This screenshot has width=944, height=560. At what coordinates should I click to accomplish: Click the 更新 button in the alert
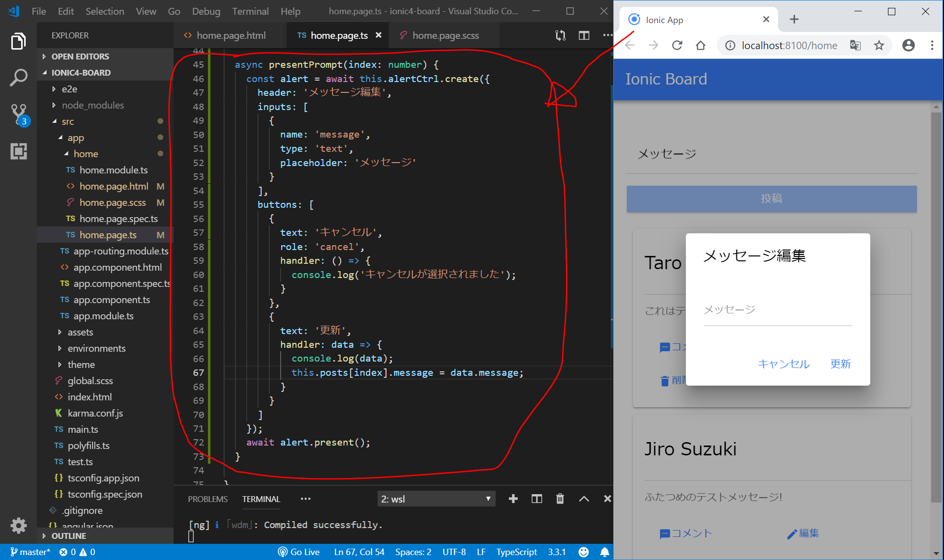tap(840, 364)
